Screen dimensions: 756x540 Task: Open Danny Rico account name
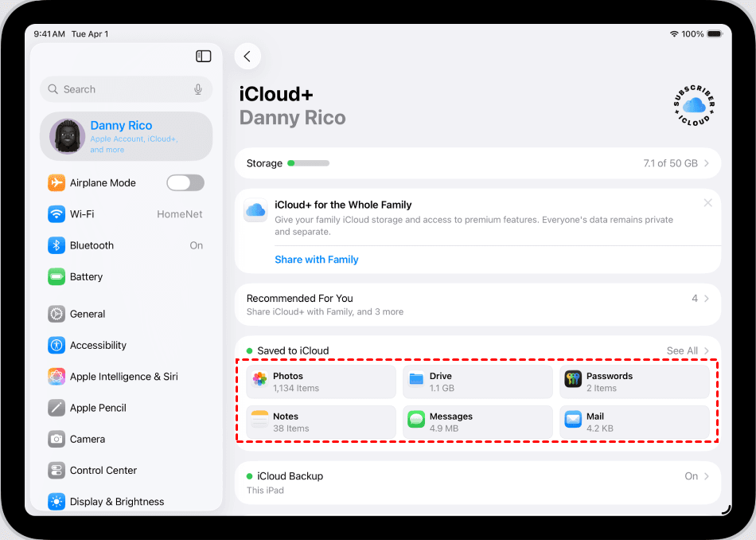pyautogui.click(x=121, y=126)
